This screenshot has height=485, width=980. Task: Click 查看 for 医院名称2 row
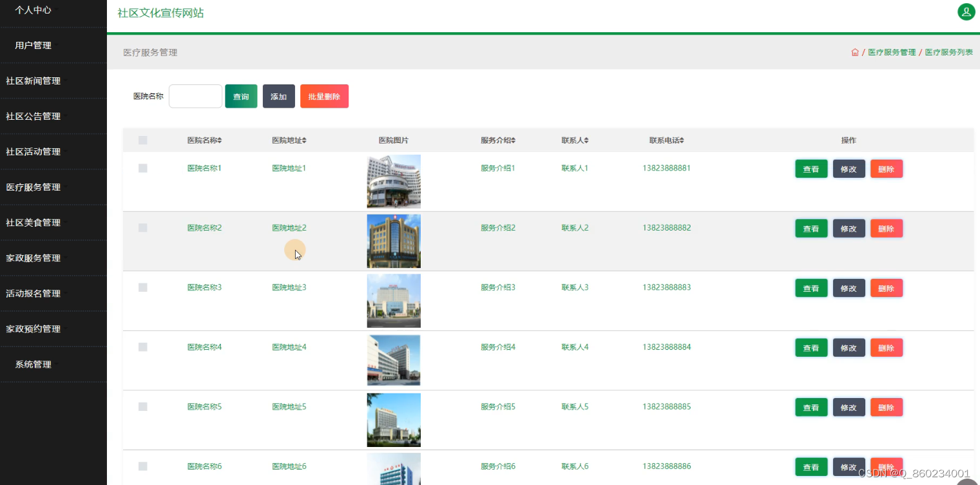click(x=811, y=229)
